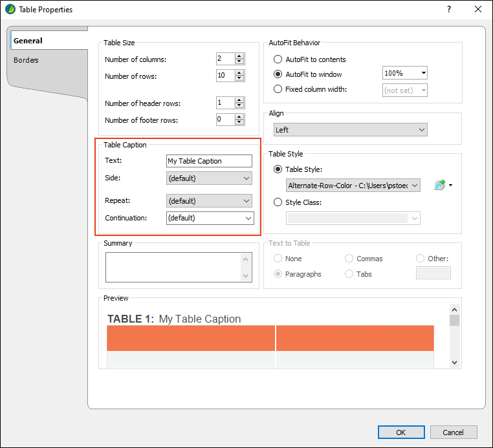
Task: Click the Preview scrollbar down arrow
Action: (x=454, y=362)
